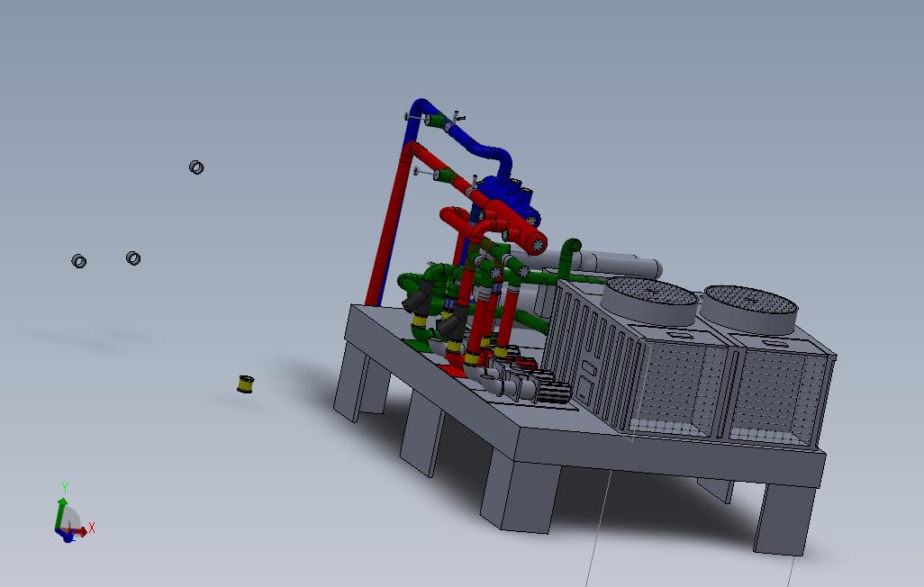Select the topmost loose ring part
The height and width of the screenshot is (587, 924).
click(196, 167)
